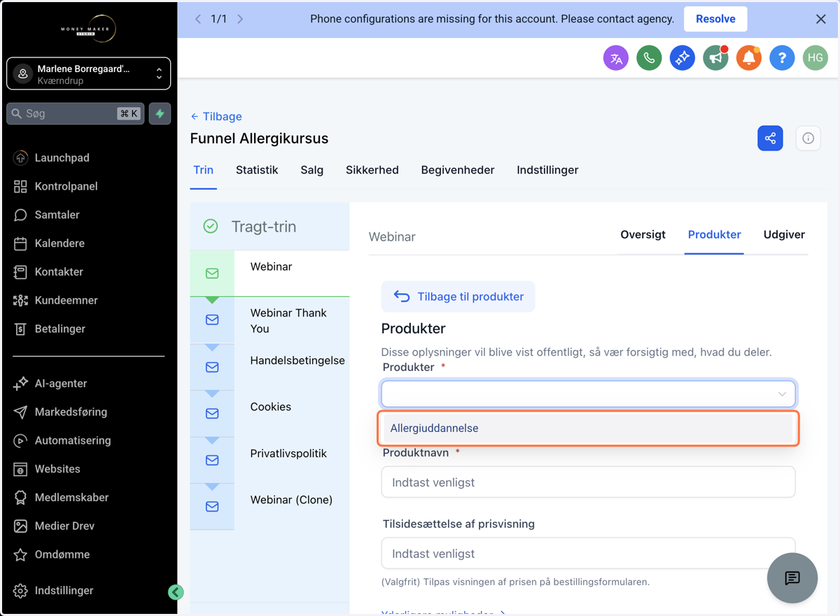Click Tilbage til produkter button
The image size is (840, 616).
tap(458, 297)
